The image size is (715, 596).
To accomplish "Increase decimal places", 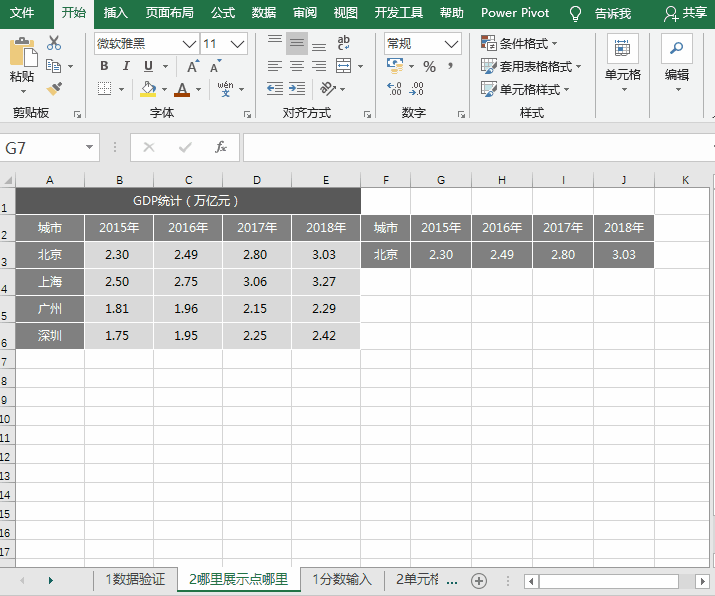I will pyautogui.click(x=394, y=88).
